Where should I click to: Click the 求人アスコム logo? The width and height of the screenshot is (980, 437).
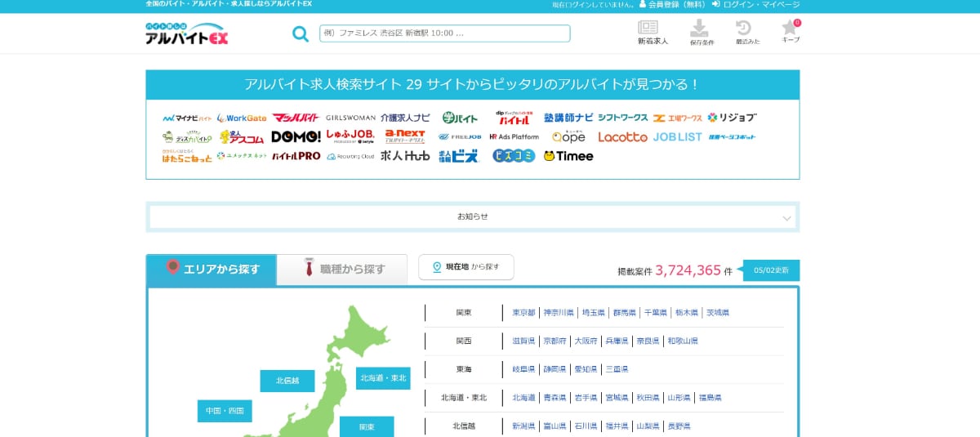coord(242,136)
